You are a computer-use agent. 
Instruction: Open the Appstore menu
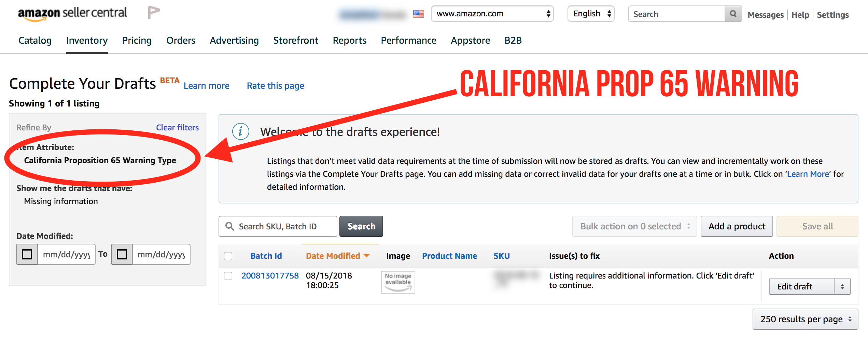(470, 40)
